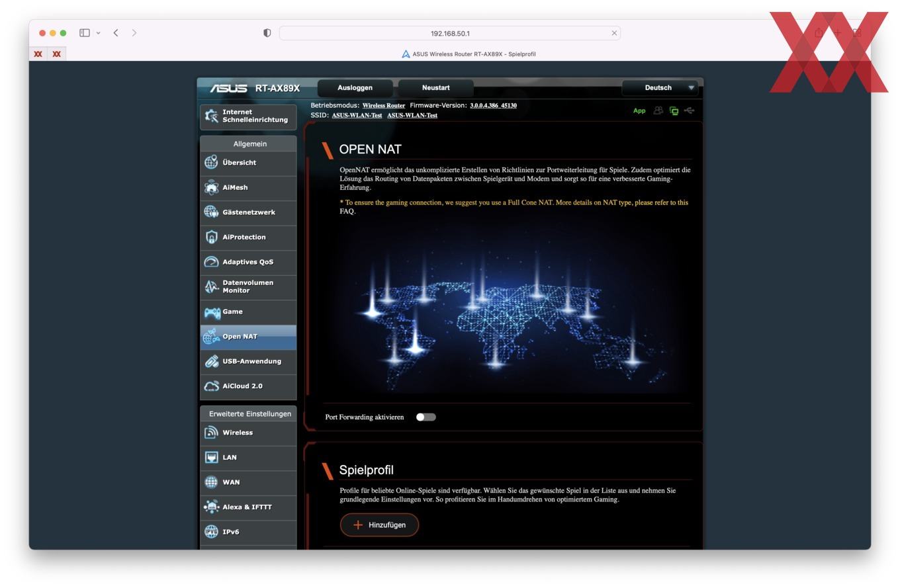The width and height of the screenshot is (900, 588).
Task: Click the address bar showing 192.168.50.1
Action: click(450, 33)
